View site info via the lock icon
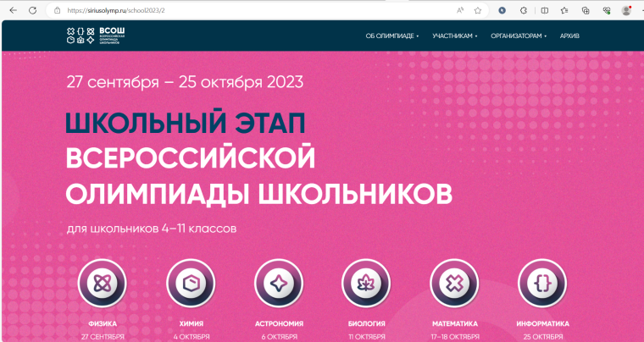This screenshot has width=644, height=342. pos(58,11)
